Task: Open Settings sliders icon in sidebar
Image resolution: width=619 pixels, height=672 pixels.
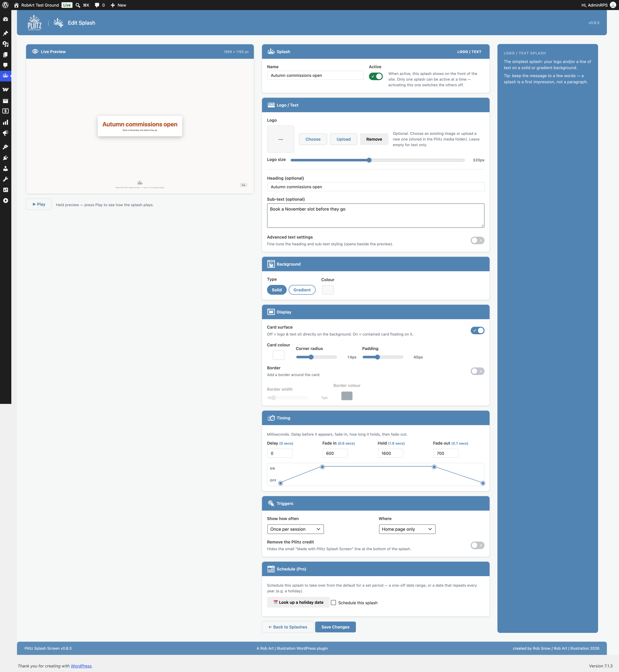Action: tap(5, 190)
